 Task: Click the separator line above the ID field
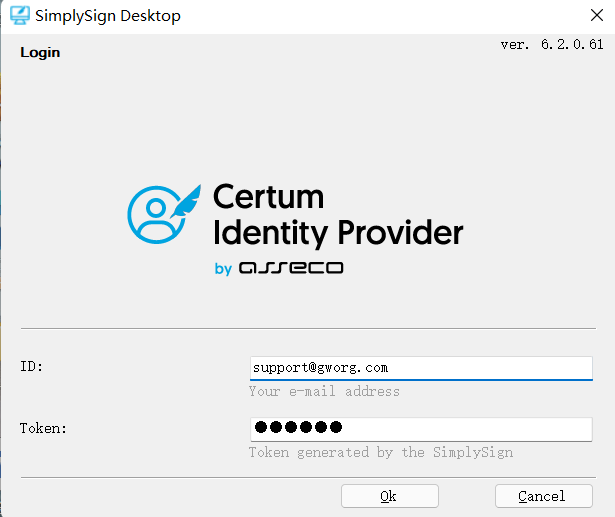point(308,328)
